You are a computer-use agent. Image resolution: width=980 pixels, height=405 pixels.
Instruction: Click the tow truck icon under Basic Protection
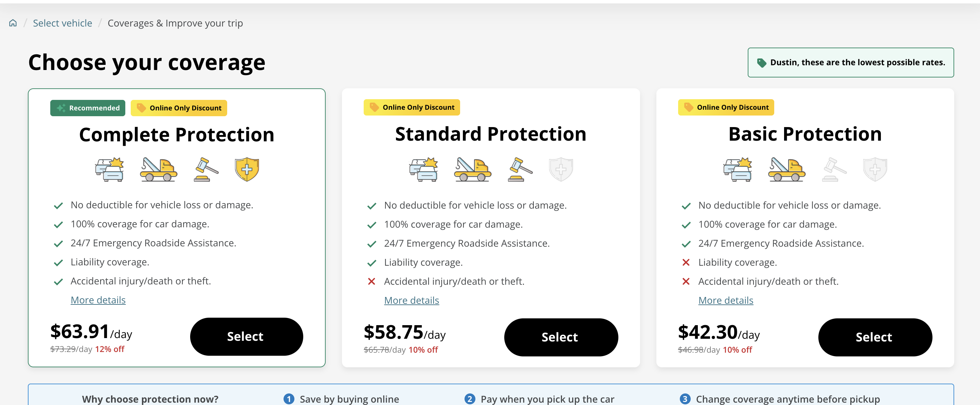786,170
